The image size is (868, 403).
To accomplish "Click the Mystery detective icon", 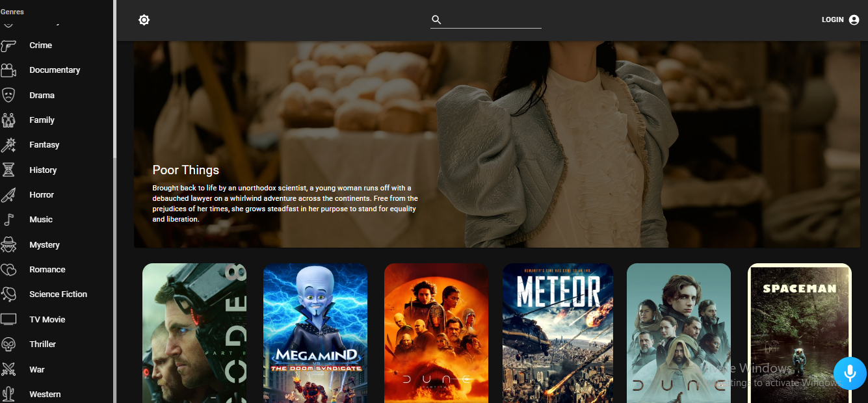I will [x=8, y=245].
